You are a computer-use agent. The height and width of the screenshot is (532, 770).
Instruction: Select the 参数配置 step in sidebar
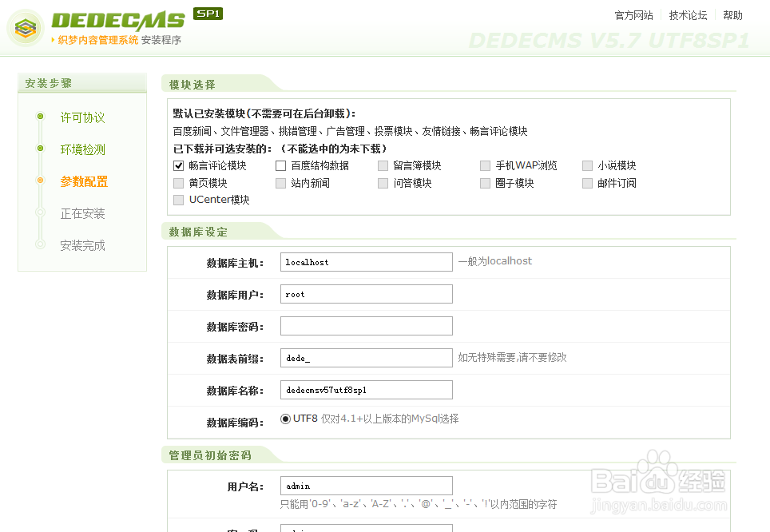84,181
